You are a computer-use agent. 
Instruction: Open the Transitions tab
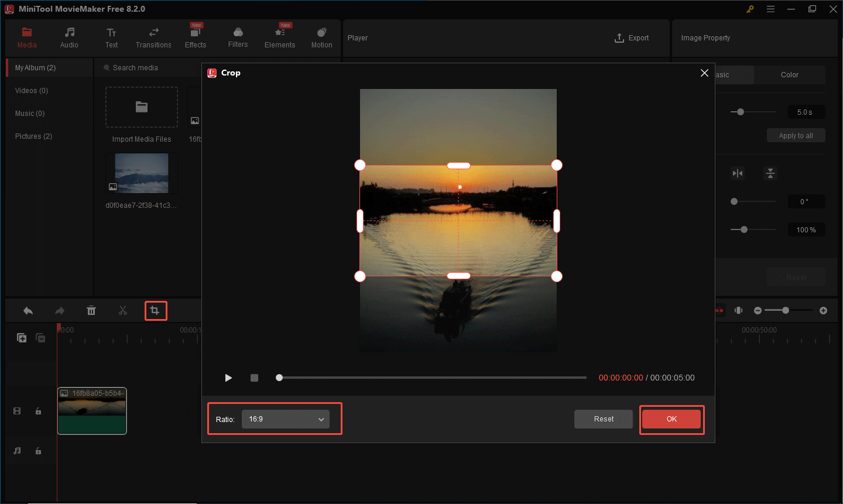(153, 37)
